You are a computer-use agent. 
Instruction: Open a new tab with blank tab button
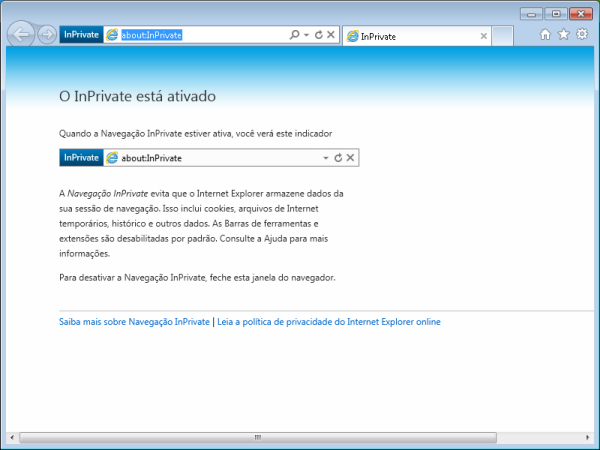click(503, 36)
